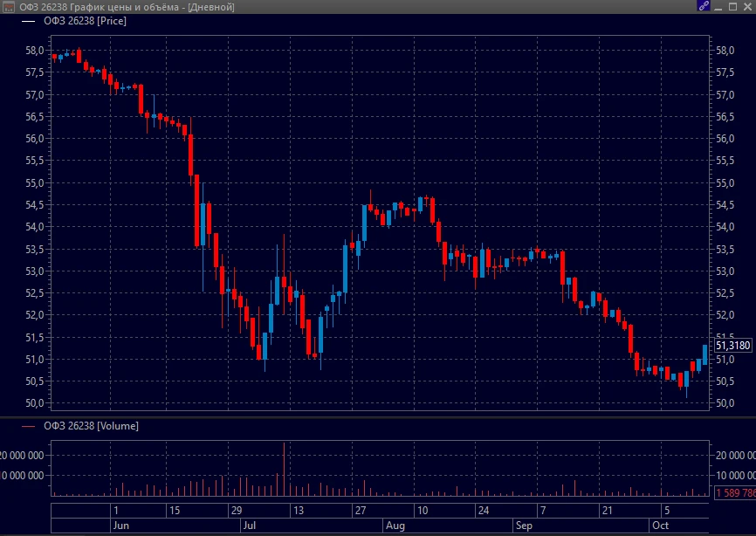Click the date label '27' on the time axis
Image resolution: width=756 pixels, height=536 pixels.
point(361,511)
